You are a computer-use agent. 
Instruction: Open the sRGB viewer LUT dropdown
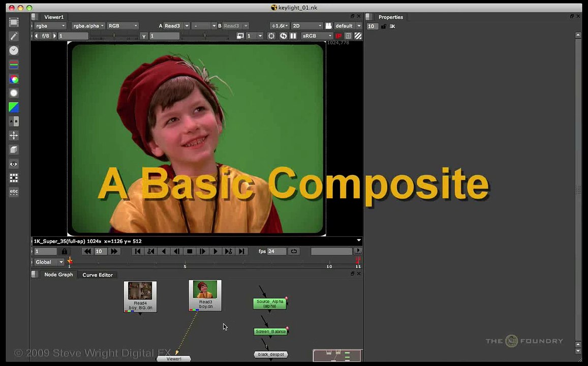(317, 36)
